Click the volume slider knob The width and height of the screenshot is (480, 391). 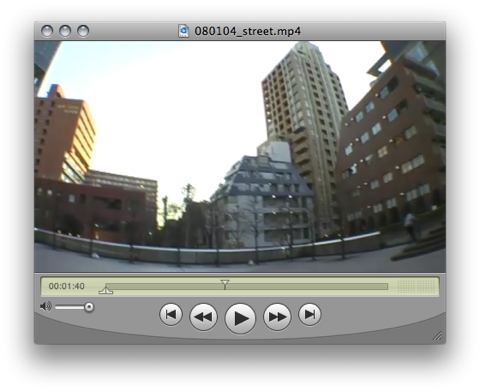point(89,307)
